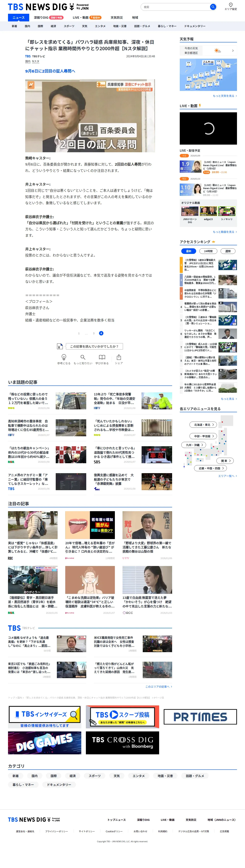245x868 pixels.
Task: Open the JNNドローンDIG channel thumbnail
Action: (x=190, y=211)
